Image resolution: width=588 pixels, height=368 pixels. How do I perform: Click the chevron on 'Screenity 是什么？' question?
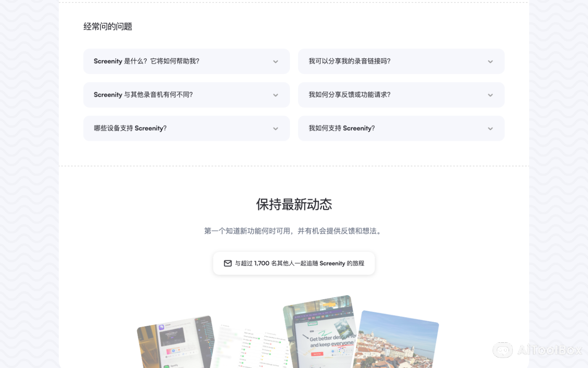point(276,61)
